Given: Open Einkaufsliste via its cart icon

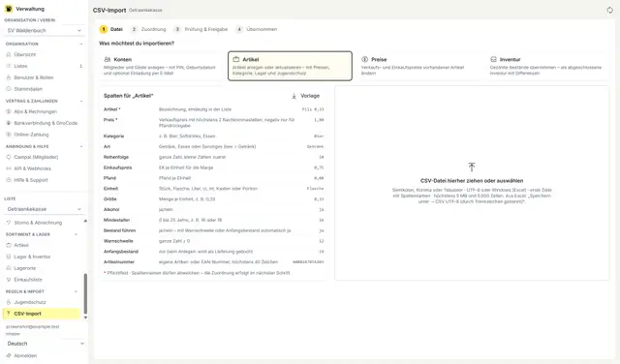Looking at the screenshot, I should pos(9,280).
